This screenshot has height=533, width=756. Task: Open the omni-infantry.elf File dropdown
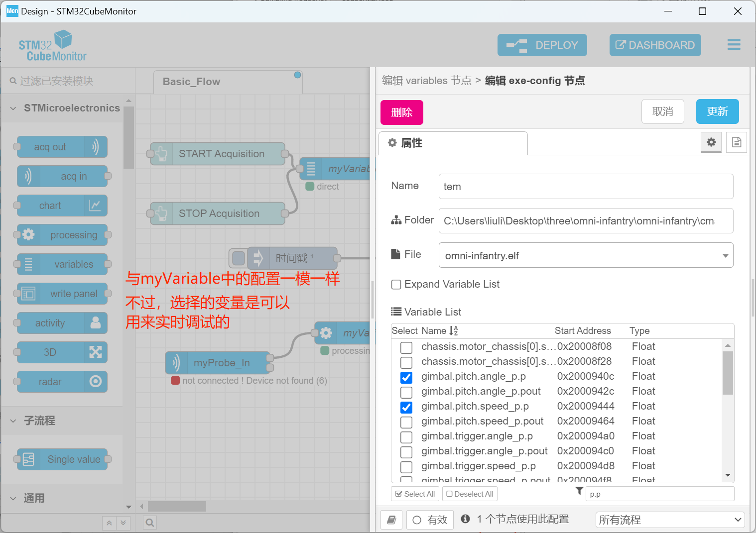point(725,255)
